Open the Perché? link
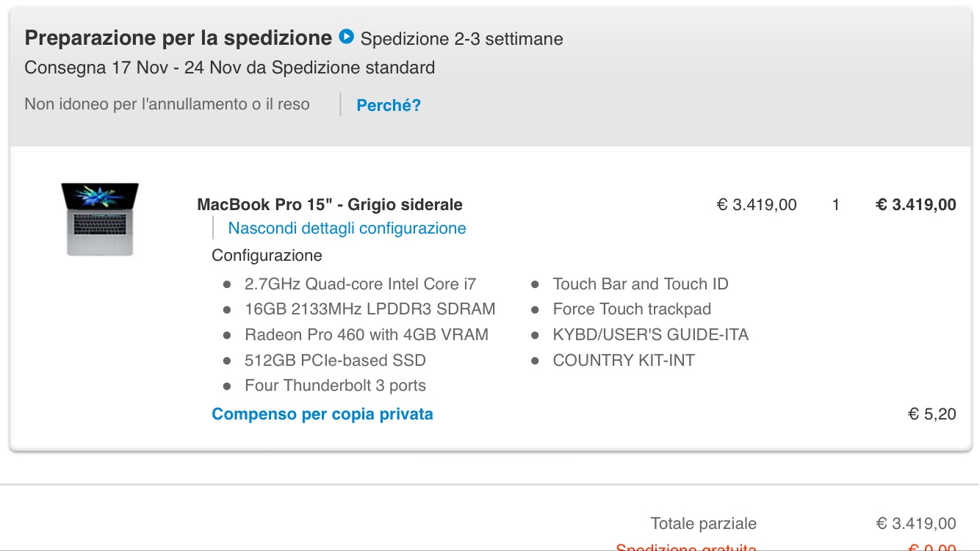The width and height of the screenshot is (980, 551). (389, 105)
